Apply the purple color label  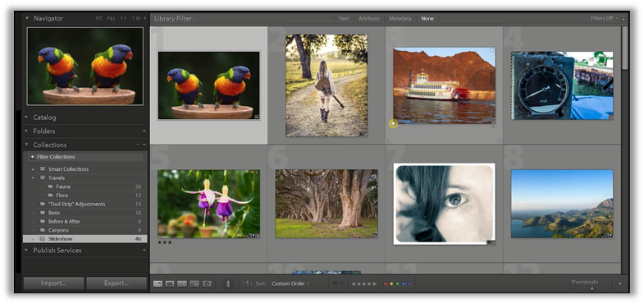click(409, 283)
